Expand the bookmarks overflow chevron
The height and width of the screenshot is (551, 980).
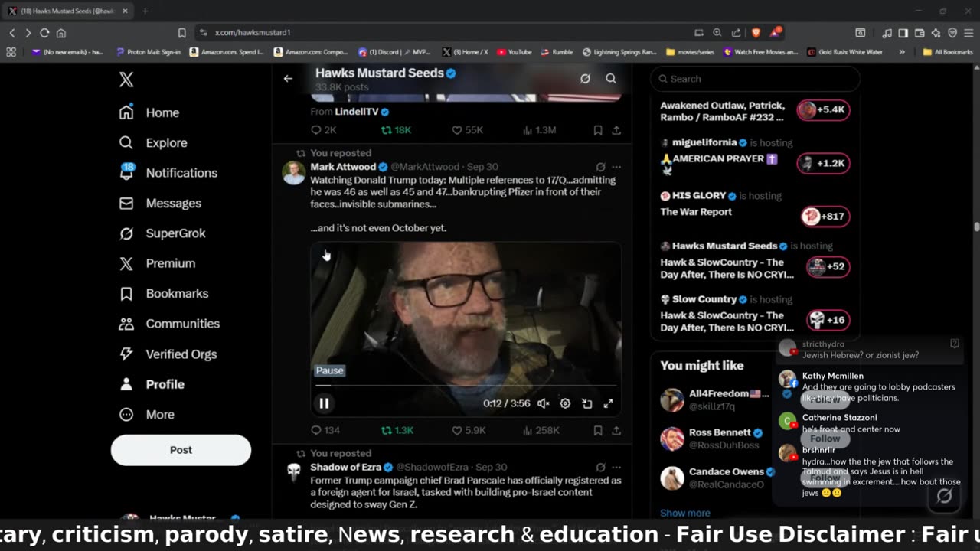[902, 52]
